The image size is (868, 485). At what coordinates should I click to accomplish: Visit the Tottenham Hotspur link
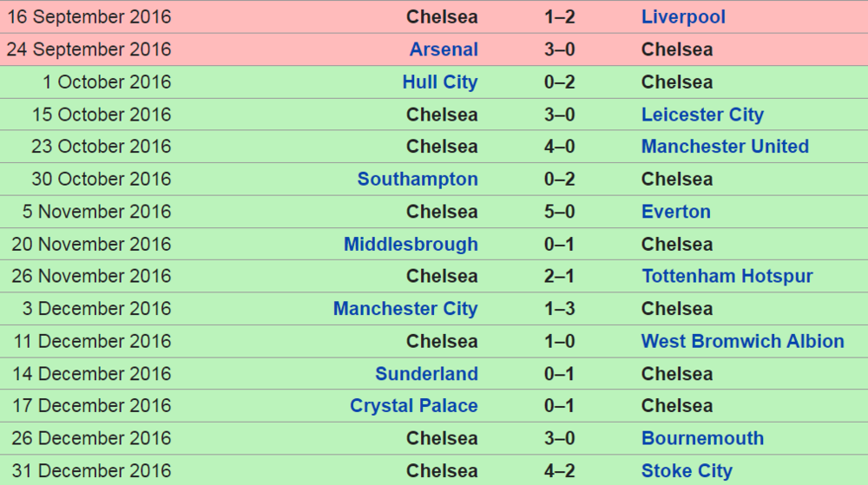tap(727, 276)
